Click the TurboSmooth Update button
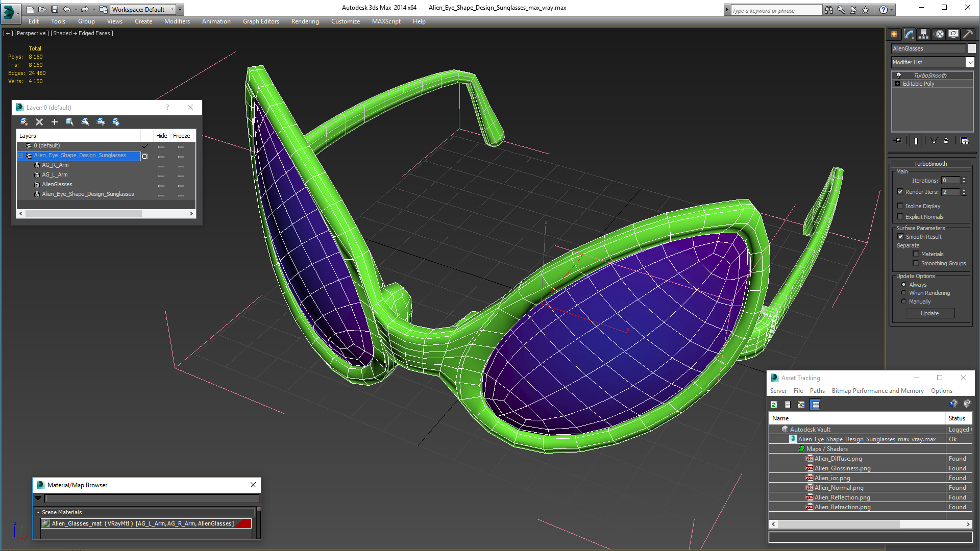This screenshot has height=551, width=980. pos(929,313)
